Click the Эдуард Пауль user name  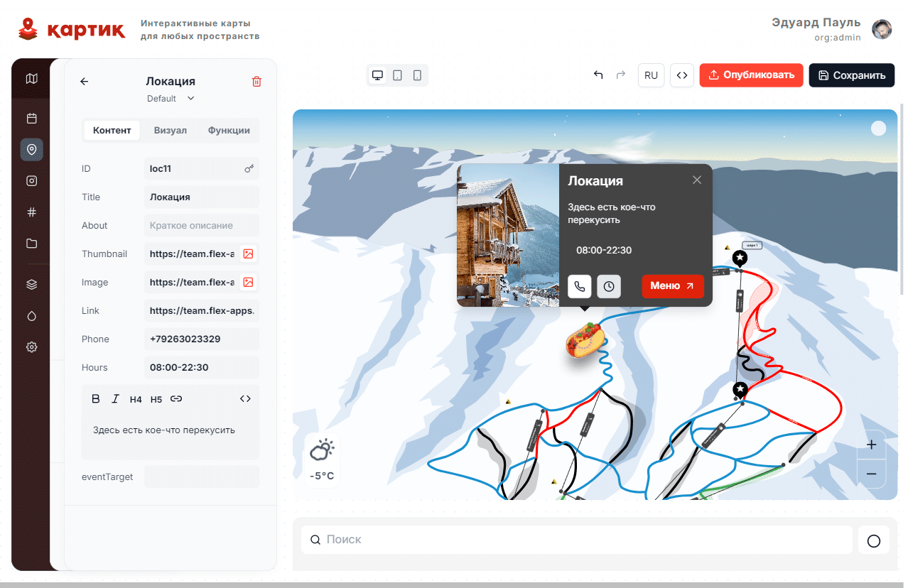pos(816,23)
